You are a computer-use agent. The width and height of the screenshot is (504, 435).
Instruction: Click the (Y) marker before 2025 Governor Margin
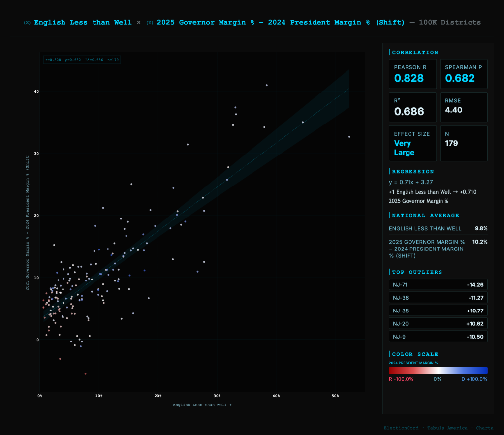[150, 23]
